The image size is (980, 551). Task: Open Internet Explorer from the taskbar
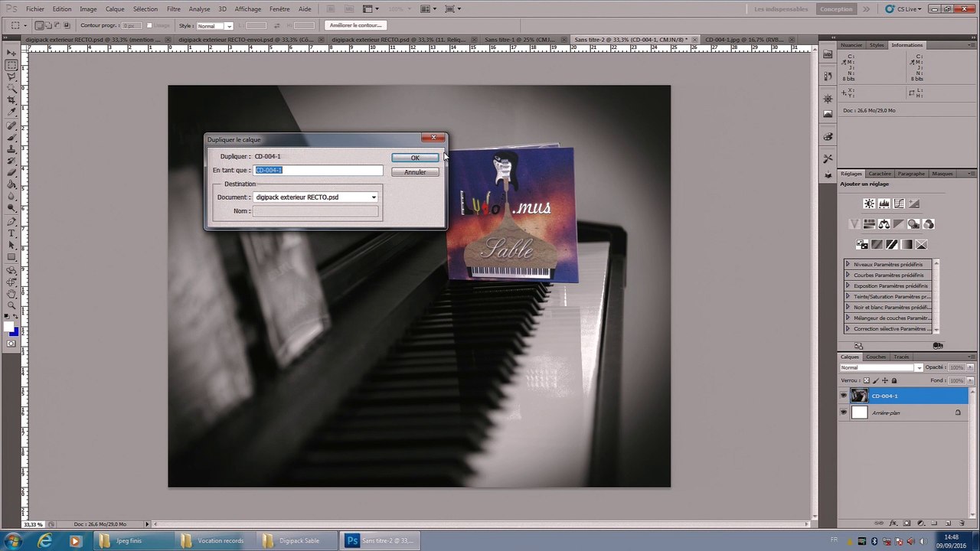pos(45,540)
